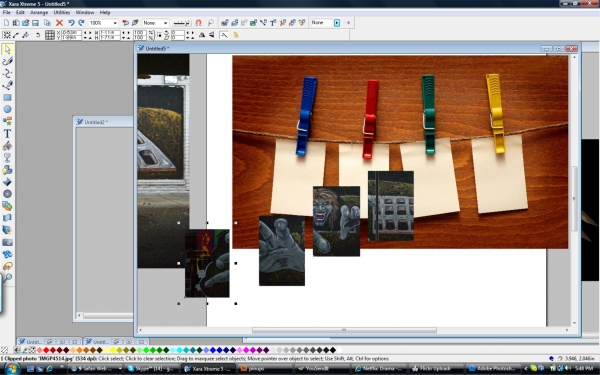The image size is (600, 375).
Task: Select the Blend tool
Action: tap(7, 206)
